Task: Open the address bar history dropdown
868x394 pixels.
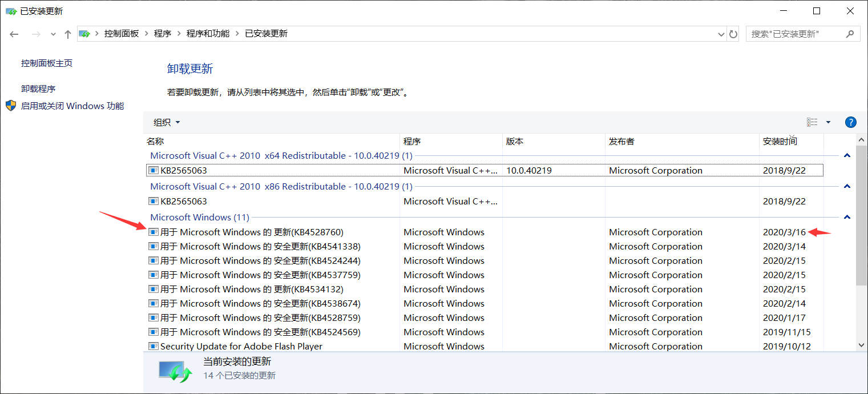Action: [721, 34]
